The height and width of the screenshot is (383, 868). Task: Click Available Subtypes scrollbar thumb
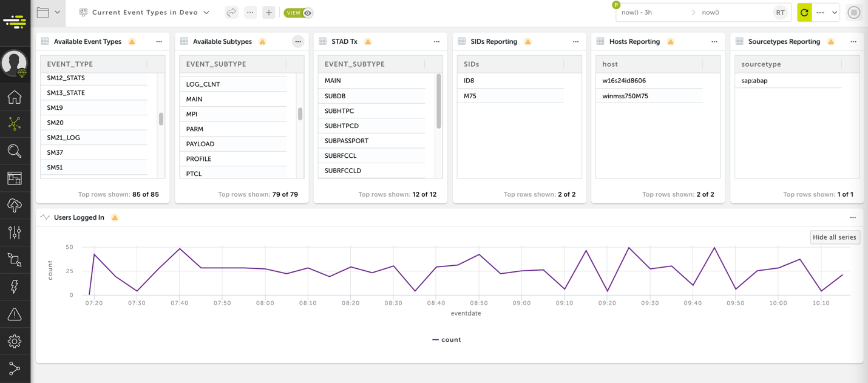(x=300, y=114)
